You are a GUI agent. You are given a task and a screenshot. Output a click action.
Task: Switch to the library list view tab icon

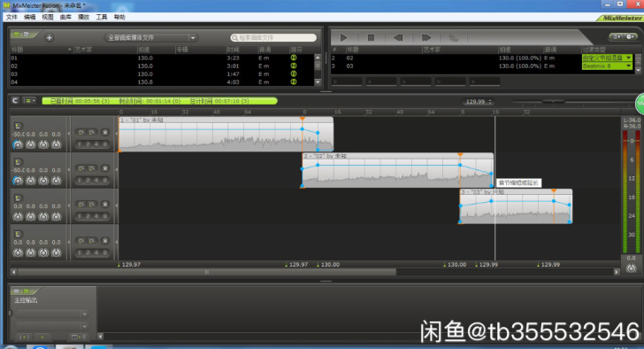point(17,35)
